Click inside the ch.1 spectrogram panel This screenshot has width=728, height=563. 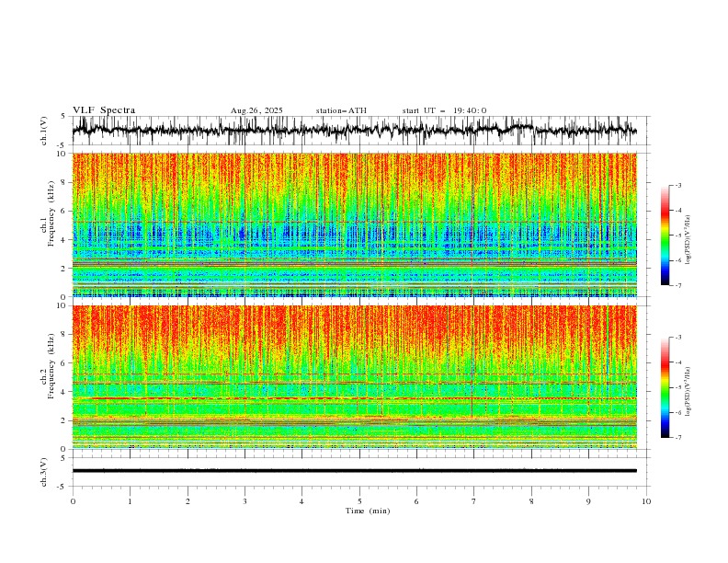[x=354, y=224]
